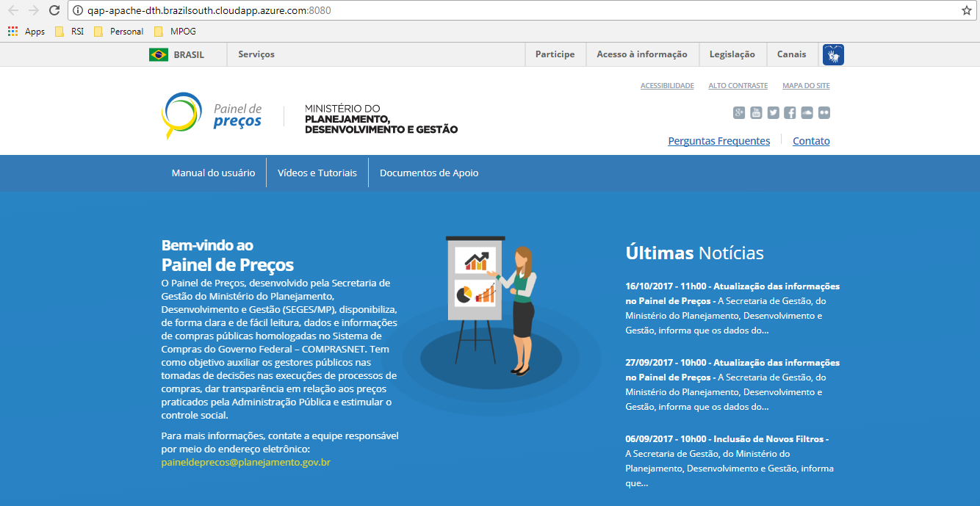Image resolution: width=980 pixels, height=506 pixels.
Task: Click the paineldeprecos@planejamento.gov.br email link
Action: (246, 463)
